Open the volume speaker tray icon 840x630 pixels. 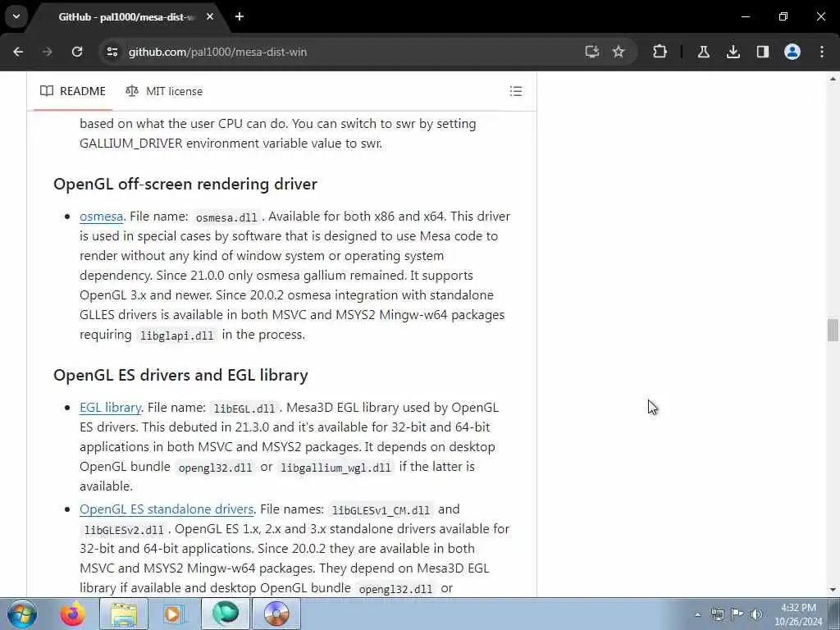point(756,614)
